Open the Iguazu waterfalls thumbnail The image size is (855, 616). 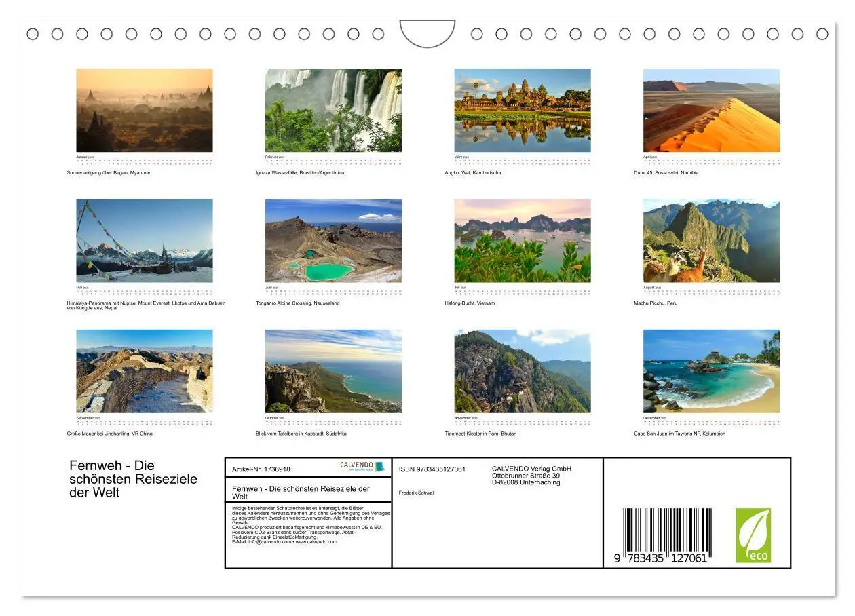click(x=333, y=111)
